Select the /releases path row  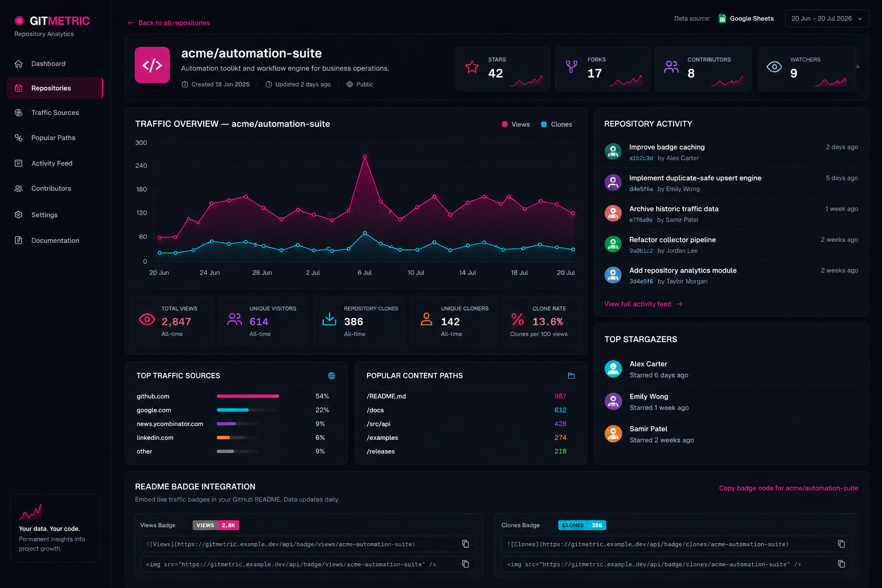(x=466, y=451)
